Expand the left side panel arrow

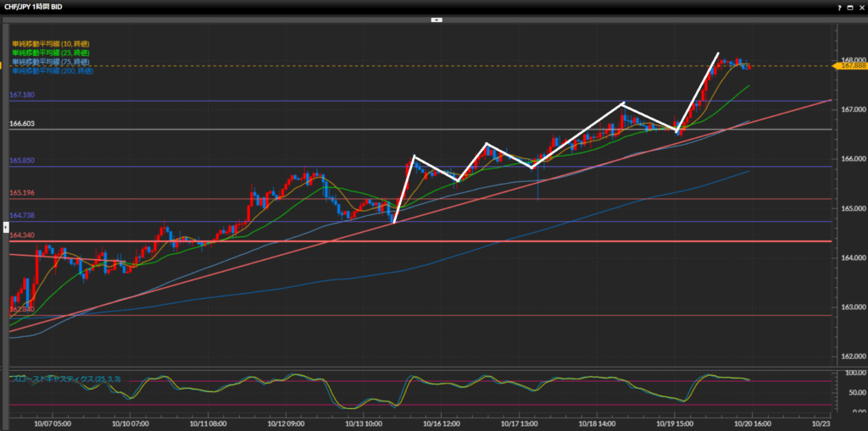point(6,228)
